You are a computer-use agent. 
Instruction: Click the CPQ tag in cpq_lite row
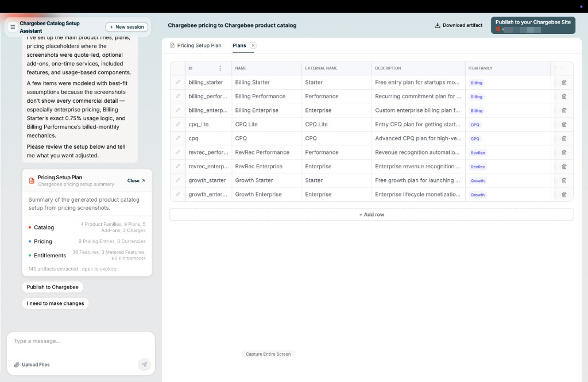coord(475,125)
